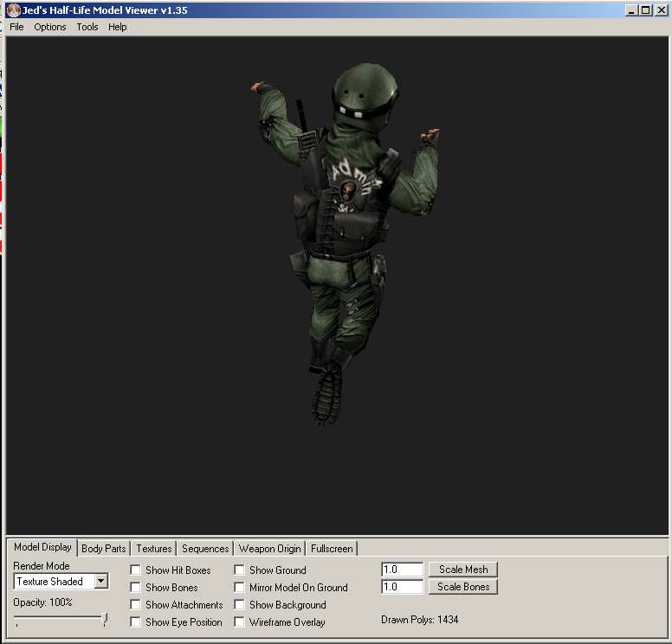
Task: Click the Opacity: 100% label
Action: click(42, 602)
